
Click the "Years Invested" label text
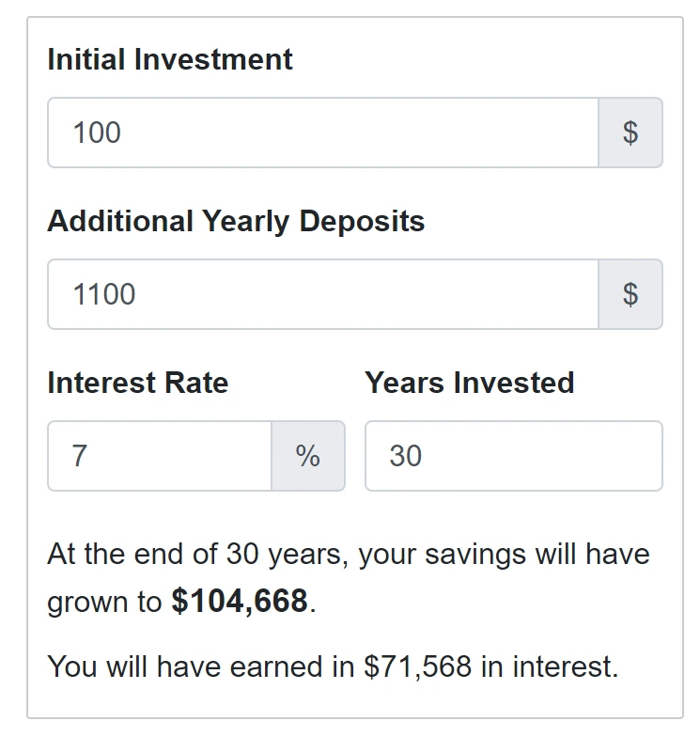[470, 383]
